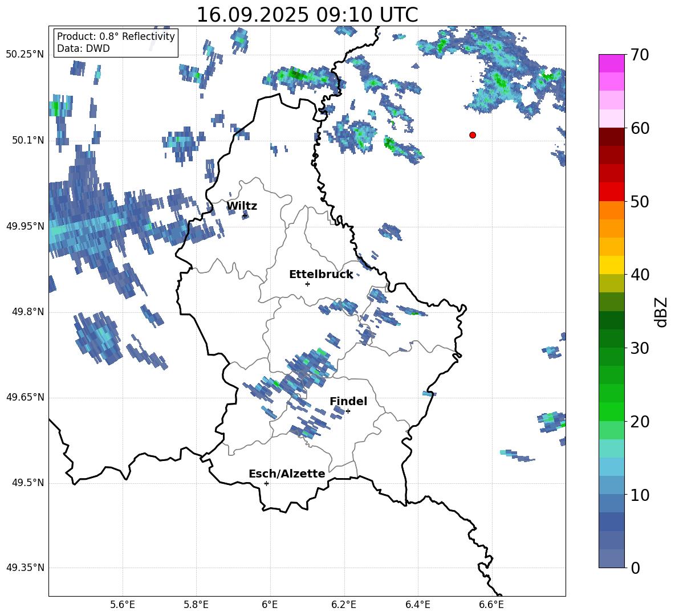Click the Data: DWD text
The height and width of the screenshot is (616, 675).
[83, 48]
